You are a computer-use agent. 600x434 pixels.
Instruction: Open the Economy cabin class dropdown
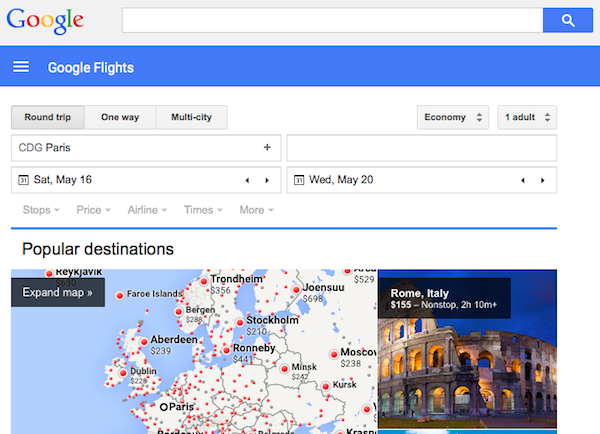pyautogui.click(x=453, y=117)
